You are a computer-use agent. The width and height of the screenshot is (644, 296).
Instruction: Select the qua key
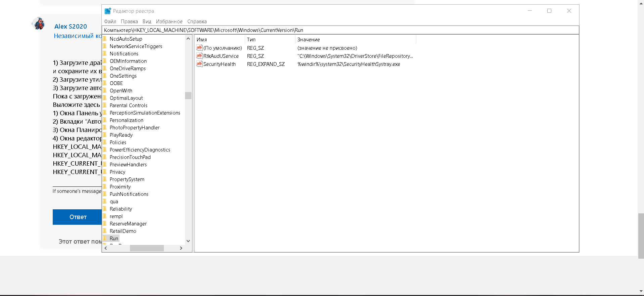114,202
